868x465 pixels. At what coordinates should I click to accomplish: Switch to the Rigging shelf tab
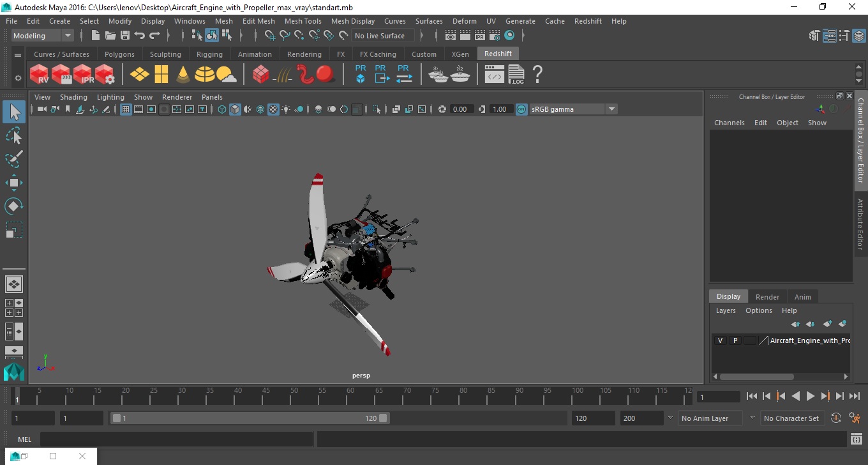[x=209, y=54]
